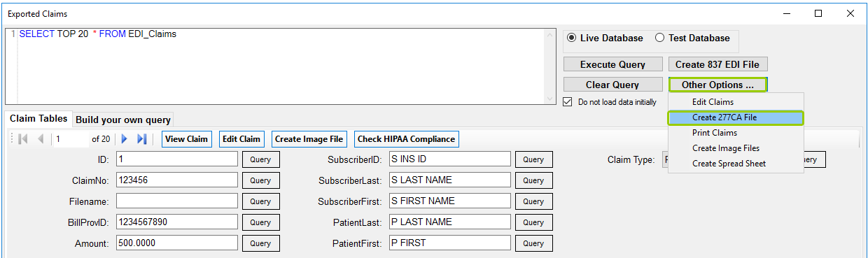The width and height of the screenshot is (868, 258).
Task: Click Query button next to PatientLast
Action: coord(533,222)
